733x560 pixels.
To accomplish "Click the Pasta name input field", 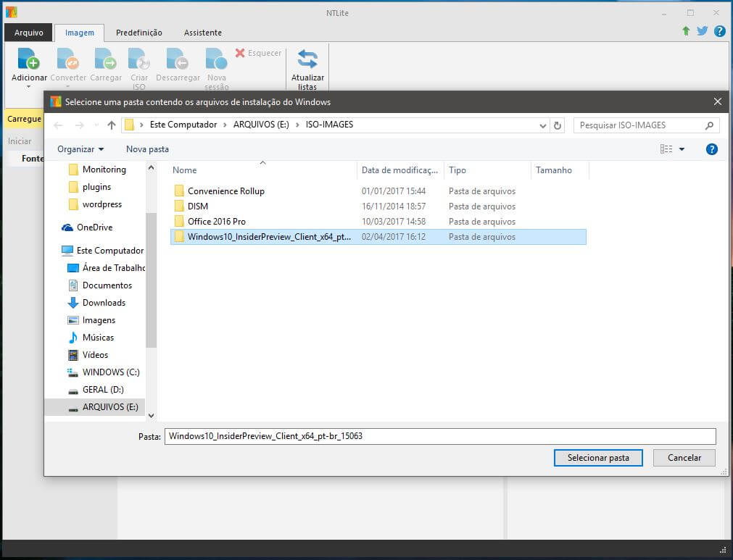I will pos(440,436).
